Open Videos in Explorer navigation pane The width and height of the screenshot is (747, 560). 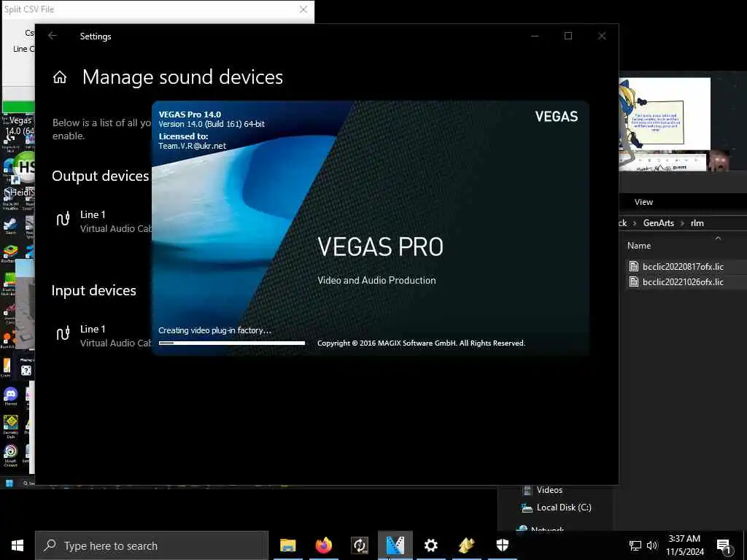pyautogui.click(x=549, y=490)
